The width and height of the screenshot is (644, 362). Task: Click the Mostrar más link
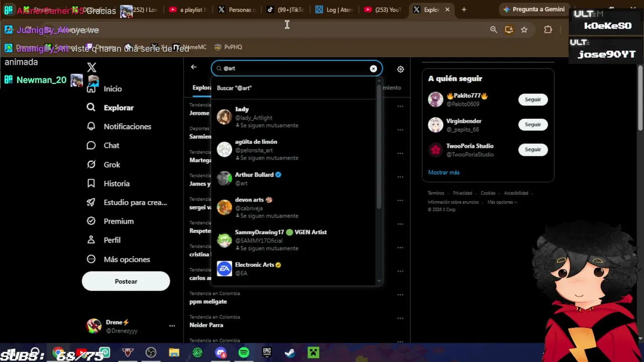pos(444,172)
